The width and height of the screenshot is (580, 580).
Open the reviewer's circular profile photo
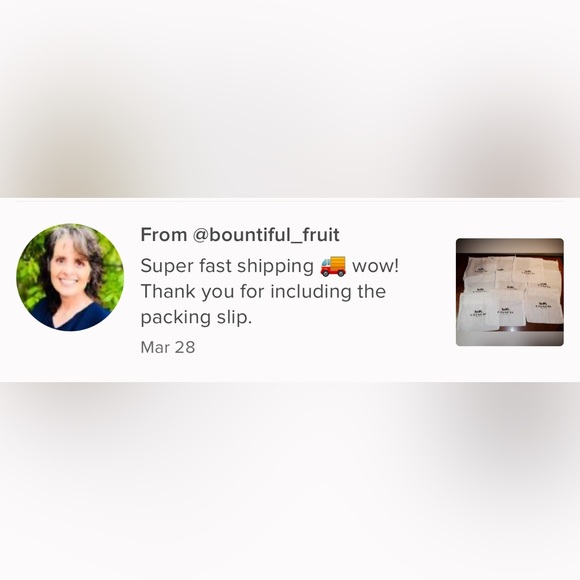point(70,277)
